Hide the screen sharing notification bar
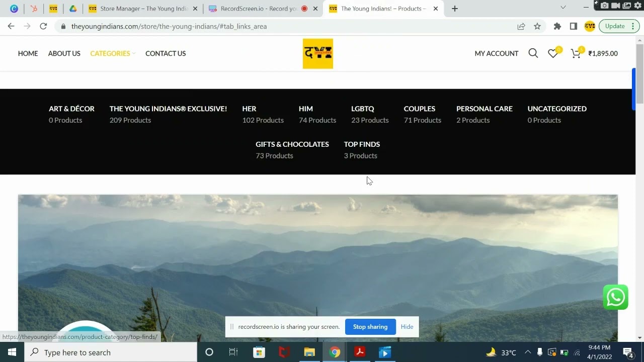This screenshot has width=644, height=362. (x=407, y=327)
